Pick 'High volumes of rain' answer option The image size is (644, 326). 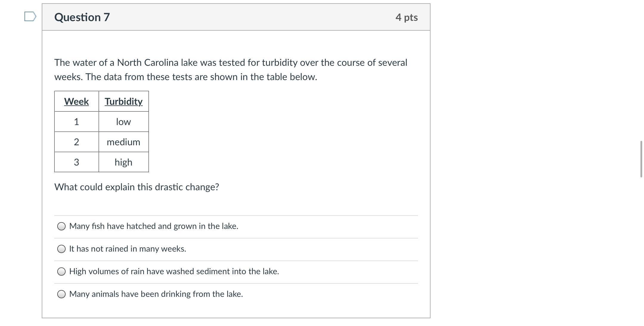coord(61,272)
